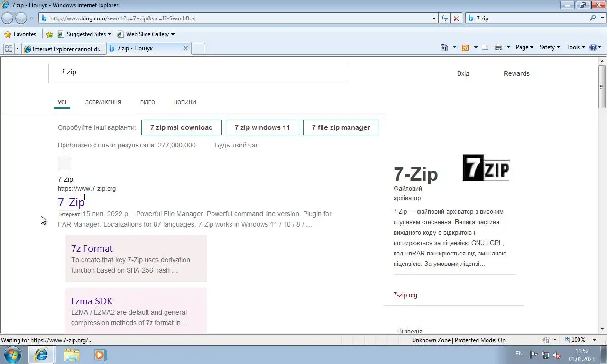
Task: Go back with the browser Back arrow
Action: point(7,18)
